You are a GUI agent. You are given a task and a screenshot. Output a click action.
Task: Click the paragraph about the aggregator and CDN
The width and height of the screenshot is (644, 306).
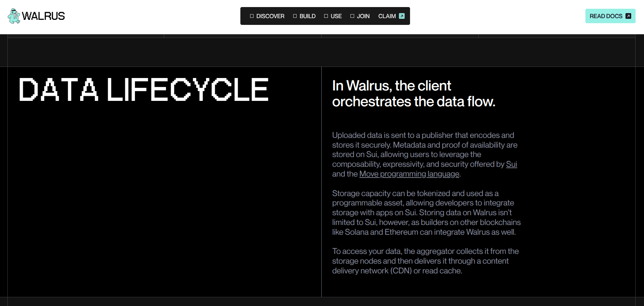pos(425,261)
